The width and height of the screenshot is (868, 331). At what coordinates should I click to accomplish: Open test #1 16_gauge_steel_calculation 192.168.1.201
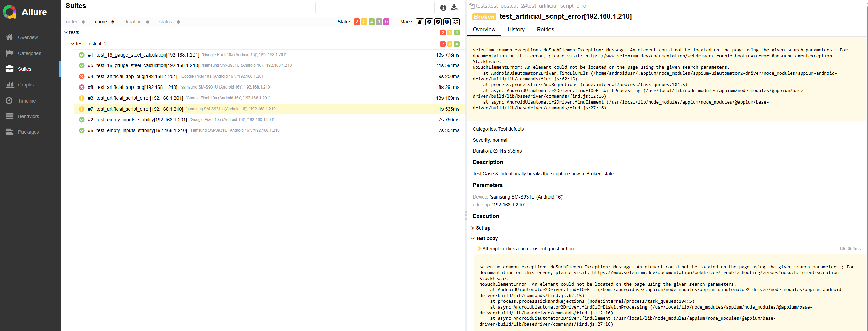coord(269,55)
